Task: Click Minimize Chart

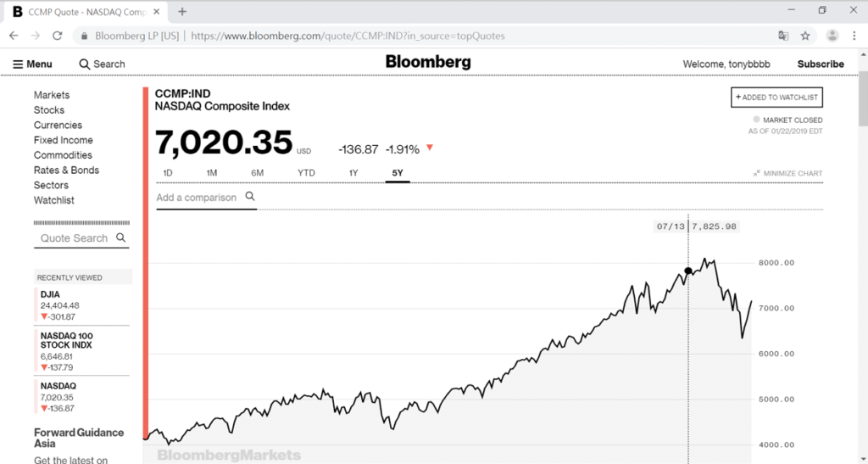Action: tap(787, 173)
